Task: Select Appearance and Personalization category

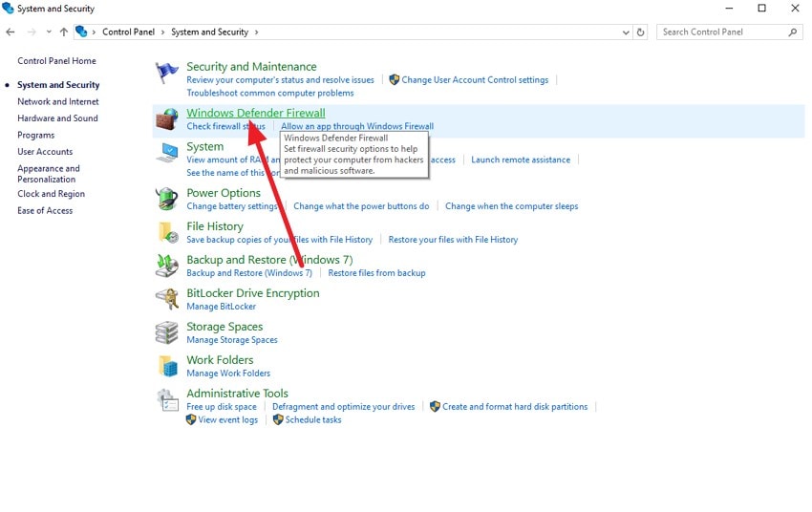Action: [x=48, y=174]
